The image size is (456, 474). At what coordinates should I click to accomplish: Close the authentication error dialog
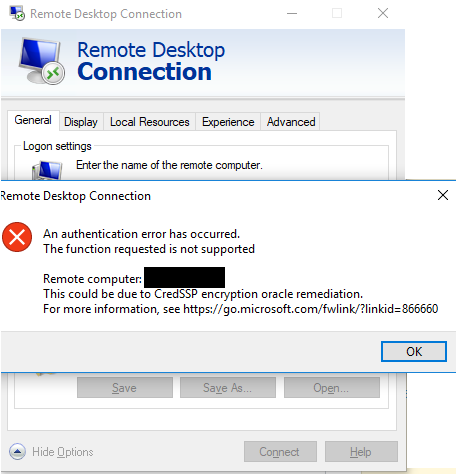pyautogui.click(x=443, y=195)
